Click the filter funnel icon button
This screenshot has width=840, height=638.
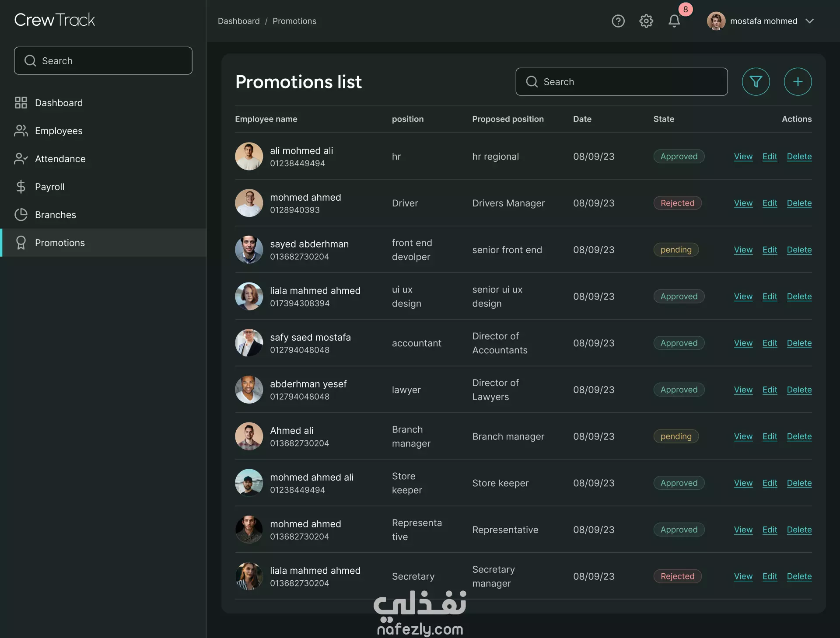tap(756, 82)
